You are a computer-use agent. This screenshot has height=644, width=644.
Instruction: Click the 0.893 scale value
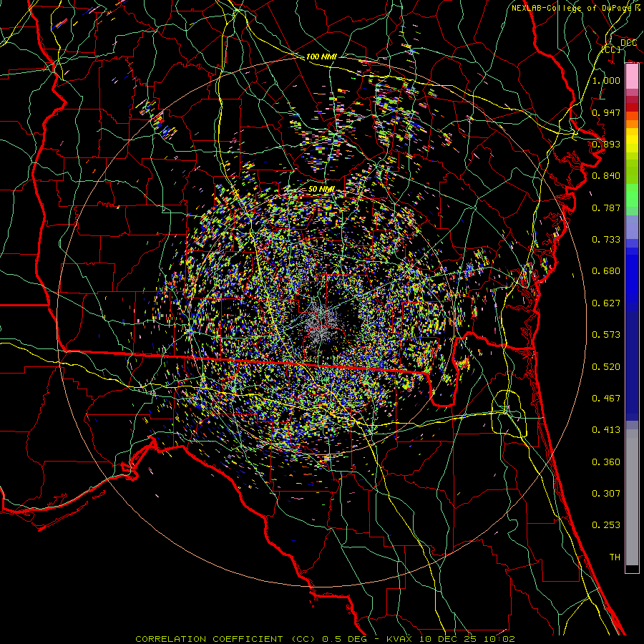[606, 144]
